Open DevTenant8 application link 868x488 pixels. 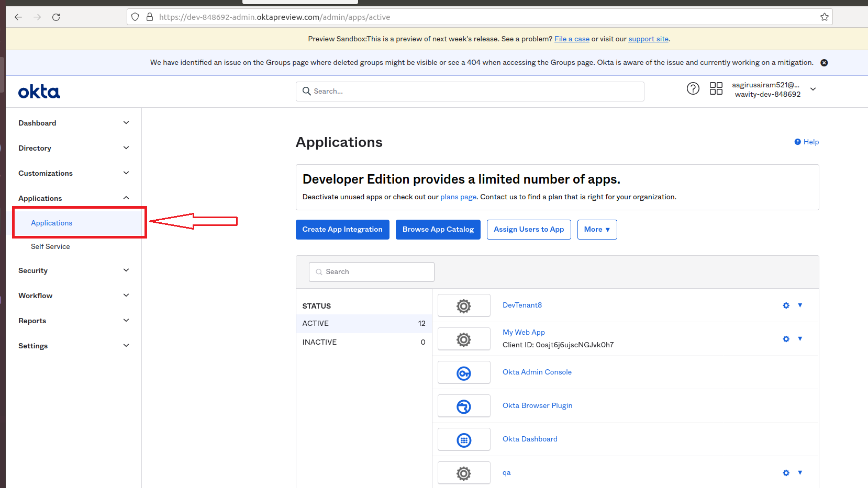522,305
